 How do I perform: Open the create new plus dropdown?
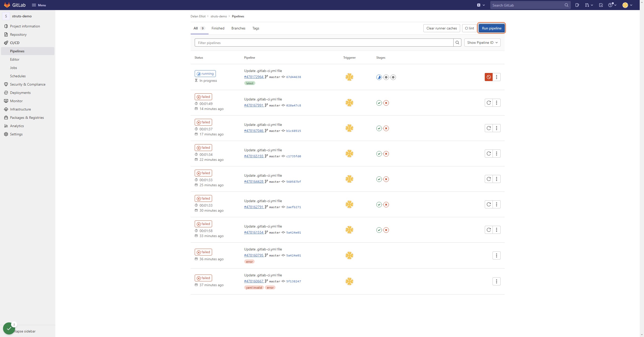pos(481,5)
